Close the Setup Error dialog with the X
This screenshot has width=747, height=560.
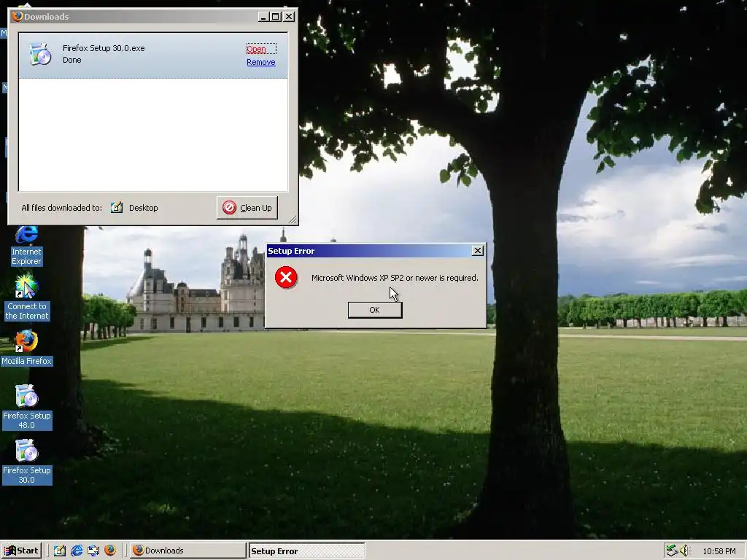tap(477, 251)
